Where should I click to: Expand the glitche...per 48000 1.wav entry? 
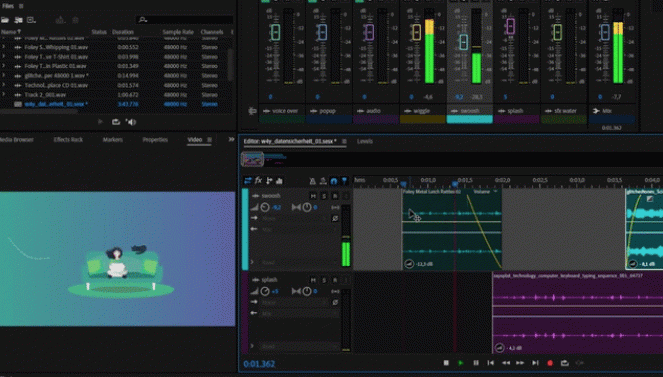[x=4, y=76]
